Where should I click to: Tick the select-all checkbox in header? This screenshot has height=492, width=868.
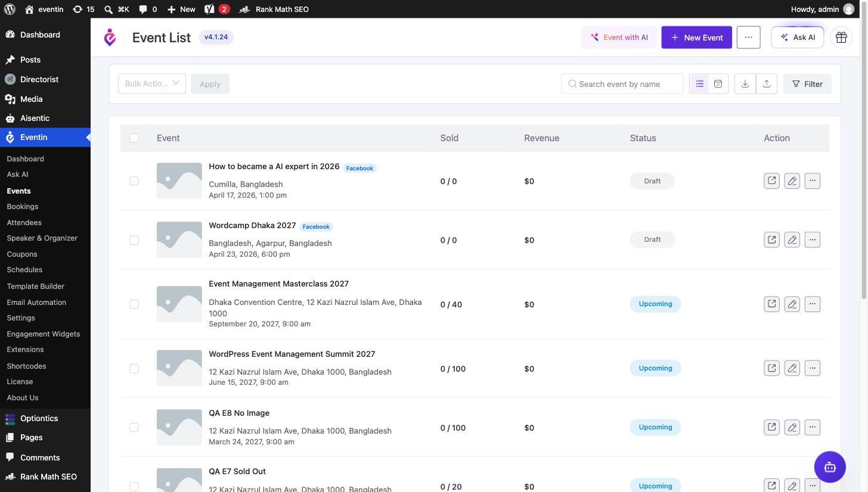coord(134,138)
